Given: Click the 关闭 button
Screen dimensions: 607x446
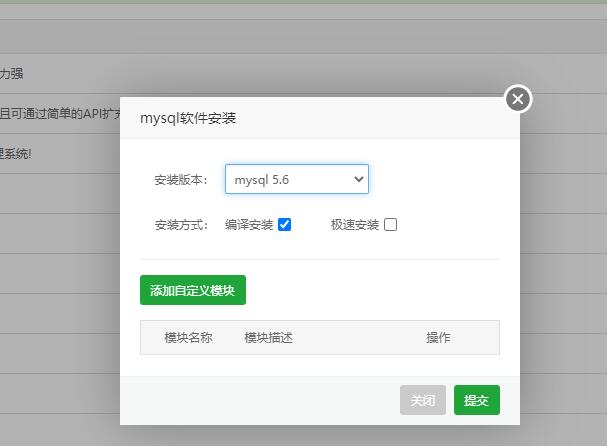Looking at the screenshot, I should [423, 400].
